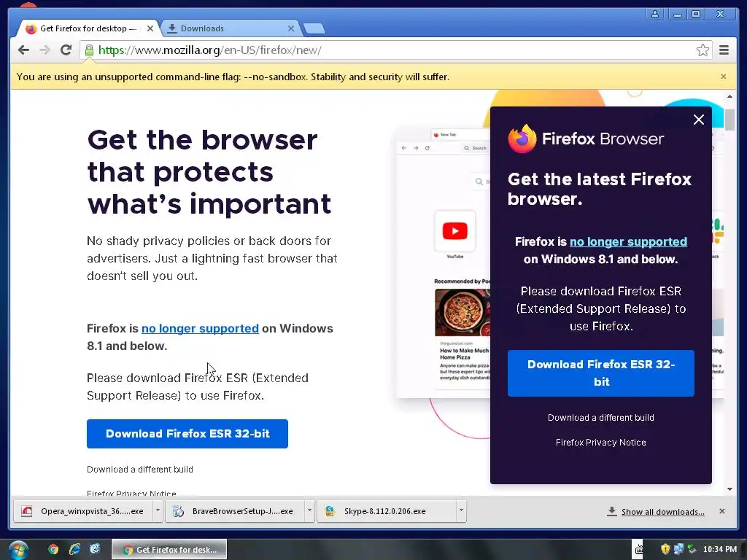Launch Internet Explorer from the taskbar
Image resolution: width=747 pixels, height=560 pixels.
point(74,550)
